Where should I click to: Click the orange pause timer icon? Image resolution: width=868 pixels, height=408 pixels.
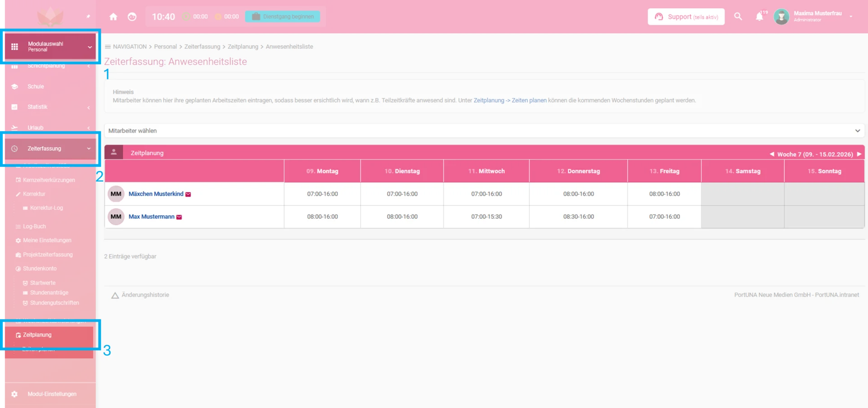218,17
